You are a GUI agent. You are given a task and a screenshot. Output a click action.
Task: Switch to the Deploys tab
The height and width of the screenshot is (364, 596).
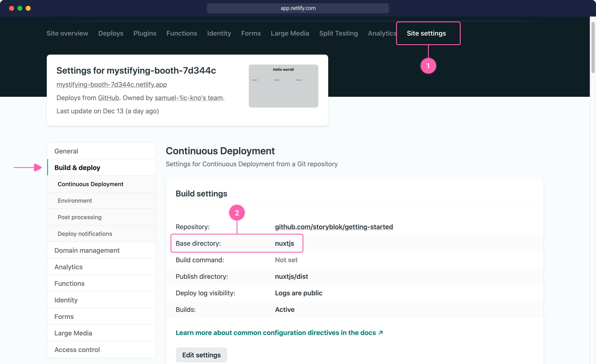111,33
